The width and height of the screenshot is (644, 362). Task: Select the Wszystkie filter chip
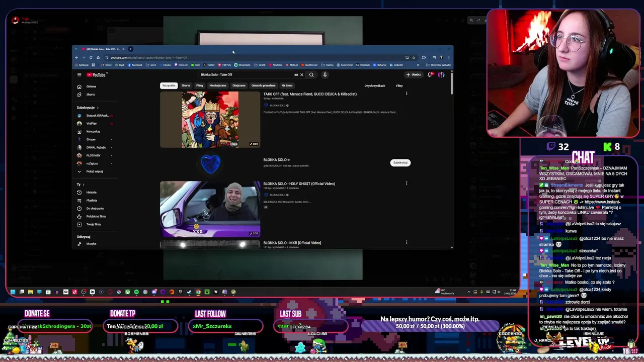(x=169, y=85)
